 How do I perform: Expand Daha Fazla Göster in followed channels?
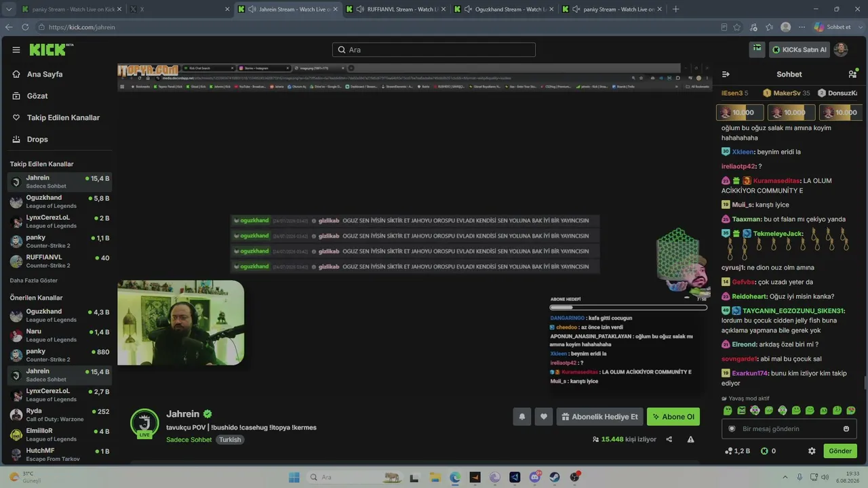pyautogui.click(x=34, y=281)
